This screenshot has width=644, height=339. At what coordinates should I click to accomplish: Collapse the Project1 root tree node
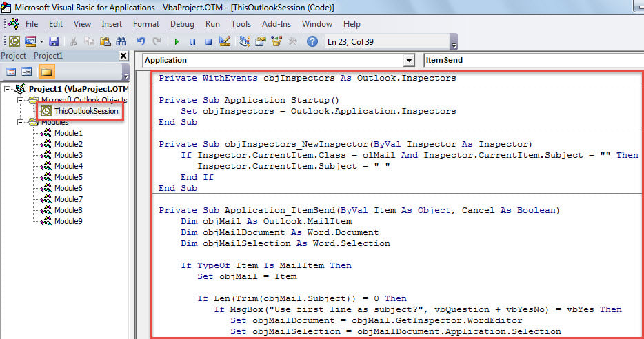click(8, 89)
